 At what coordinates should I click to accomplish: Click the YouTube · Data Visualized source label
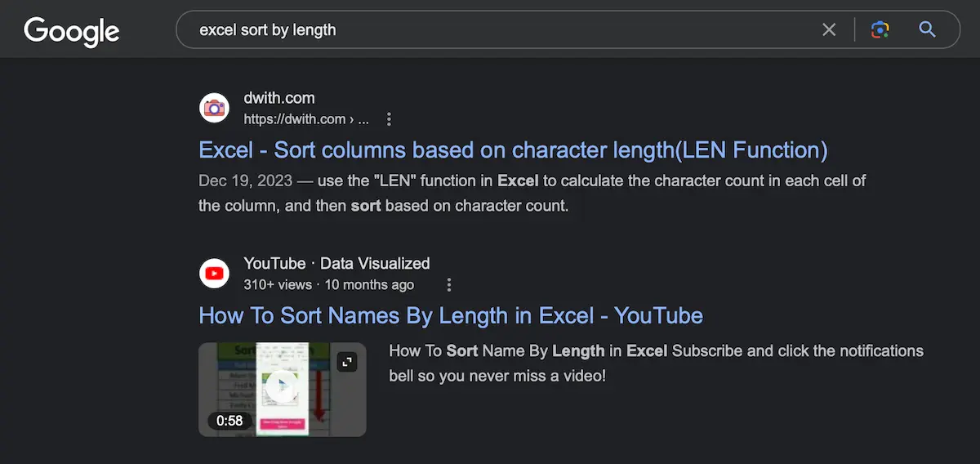coord(336,263)
